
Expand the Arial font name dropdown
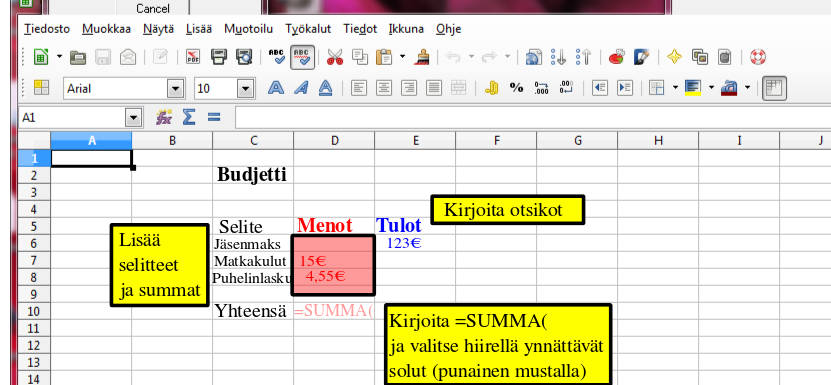pos(176,89)
